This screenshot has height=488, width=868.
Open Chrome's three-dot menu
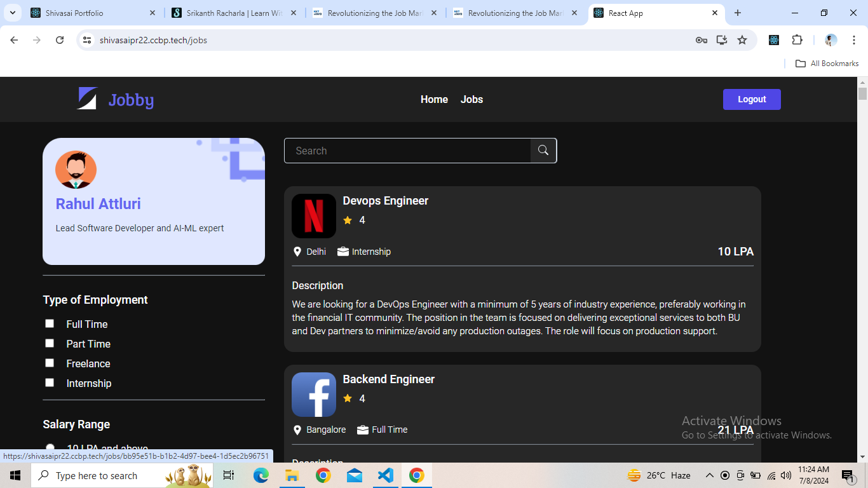point(854,40)
